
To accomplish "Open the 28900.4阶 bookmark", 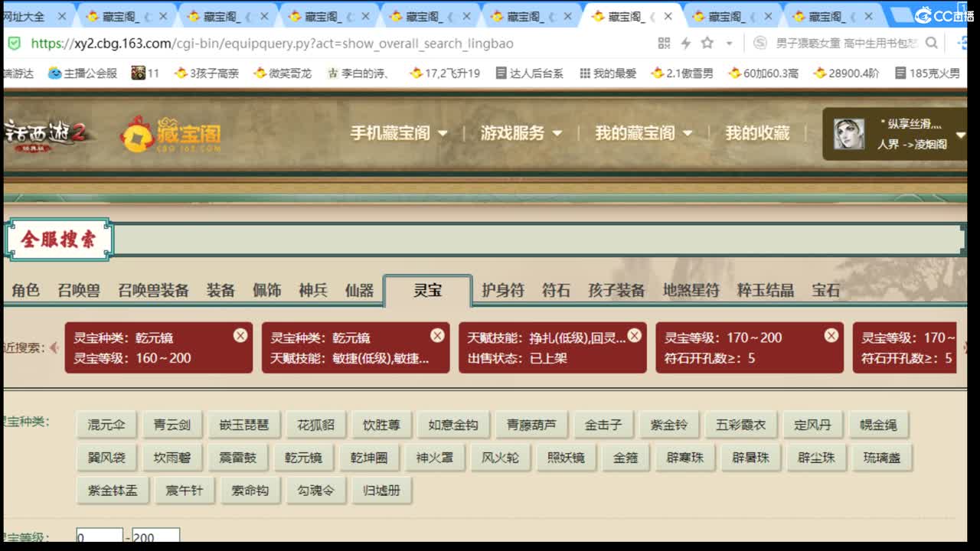I will [x=847, y=73].
